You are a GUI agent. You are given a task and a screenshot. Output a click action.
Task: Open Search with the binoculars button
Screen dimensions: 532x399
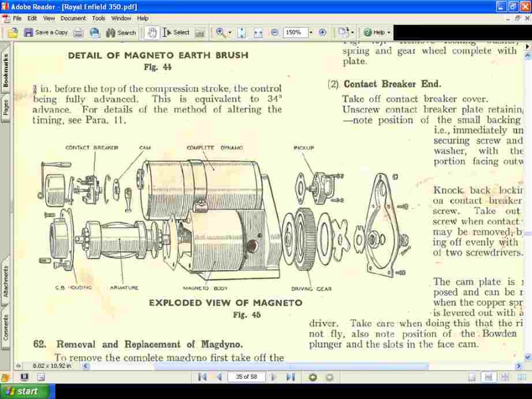coord(121,33)
